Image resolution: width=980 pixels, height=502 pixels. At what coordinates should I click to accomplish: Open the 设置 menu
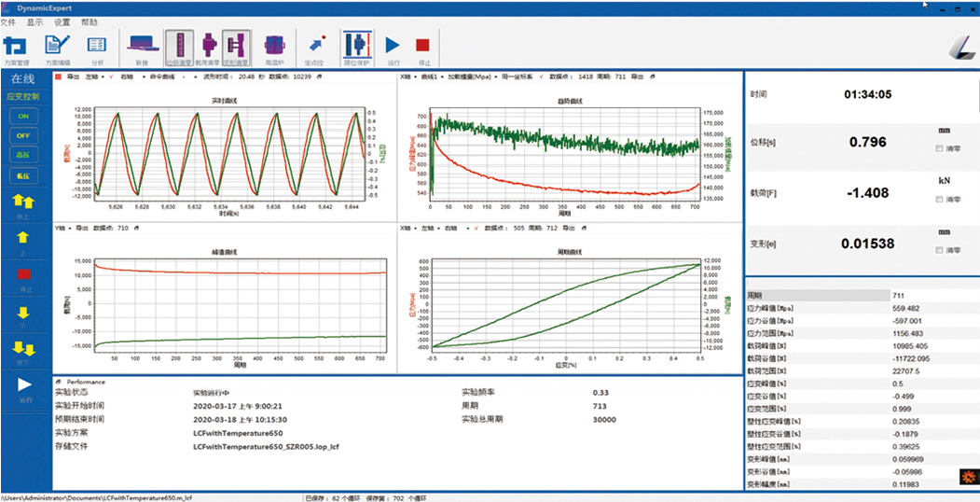[x=62, y=21]
